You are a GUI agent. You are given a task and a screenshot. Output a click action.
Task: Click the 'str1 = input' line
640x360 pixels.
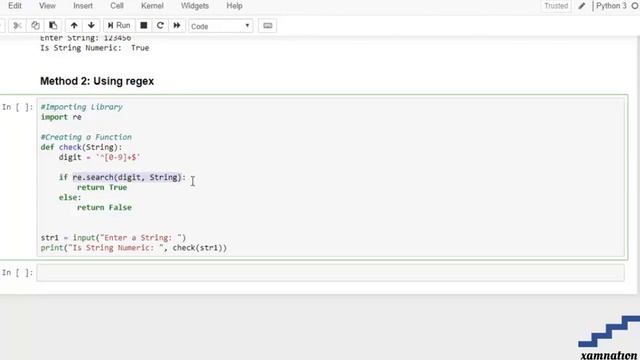(x=113, y=238)
